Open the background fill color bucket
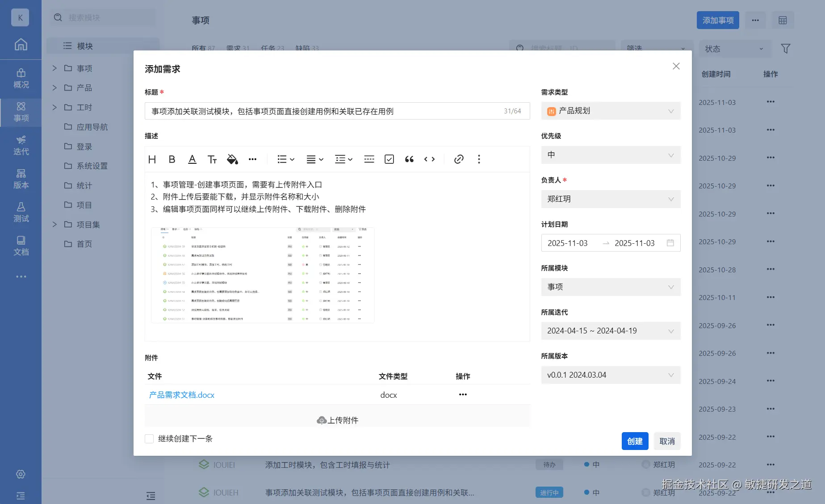 [232, 159]
